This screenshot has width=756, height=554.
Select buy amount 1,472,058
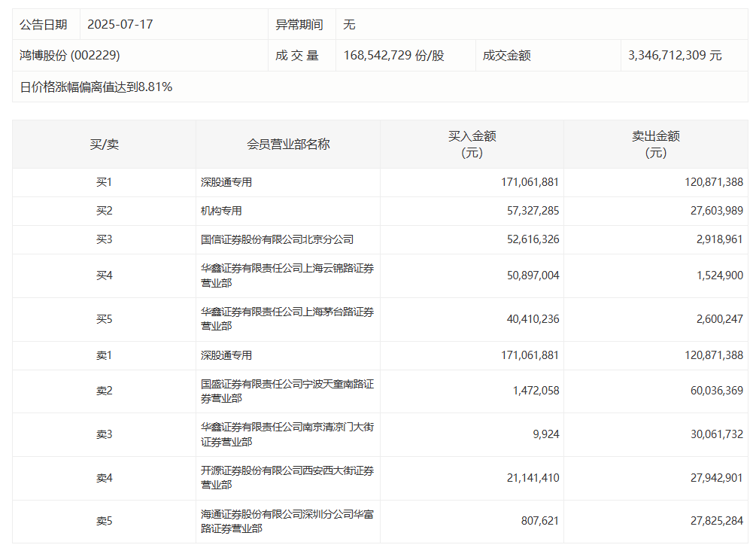[x=536, y=391]
